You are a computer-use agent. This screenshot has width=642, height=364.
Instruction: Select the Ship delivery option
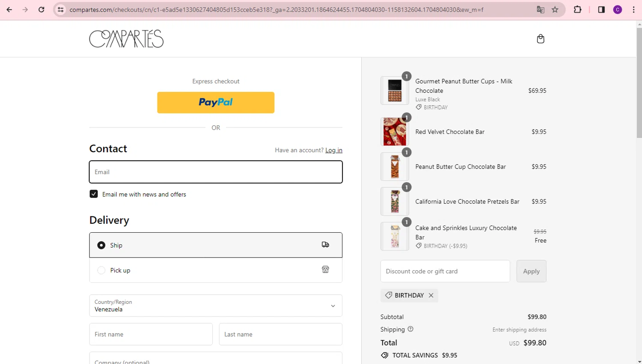(216, 245)
